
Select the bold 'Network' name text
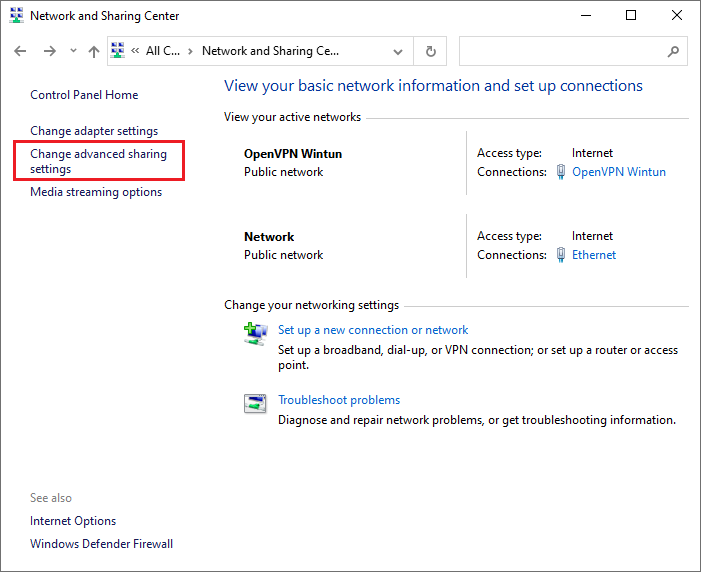[x=269, y=237]
